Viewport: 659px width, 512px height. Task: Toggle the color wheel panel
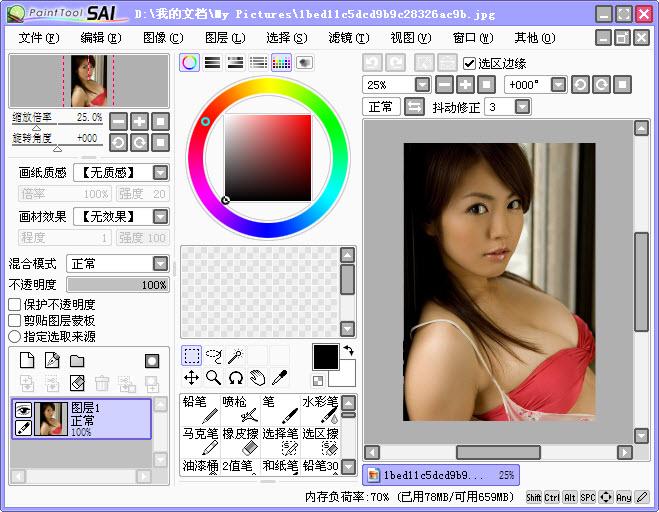190,63
